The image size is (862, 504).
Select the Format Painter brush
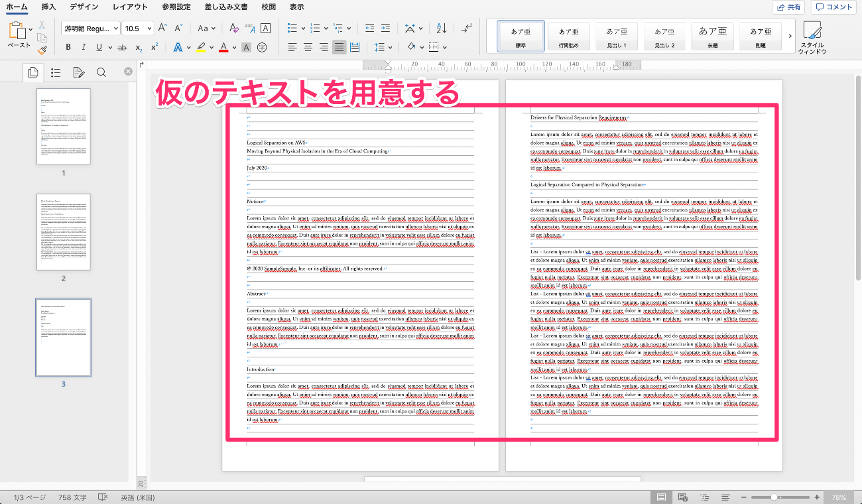(42, 49)
